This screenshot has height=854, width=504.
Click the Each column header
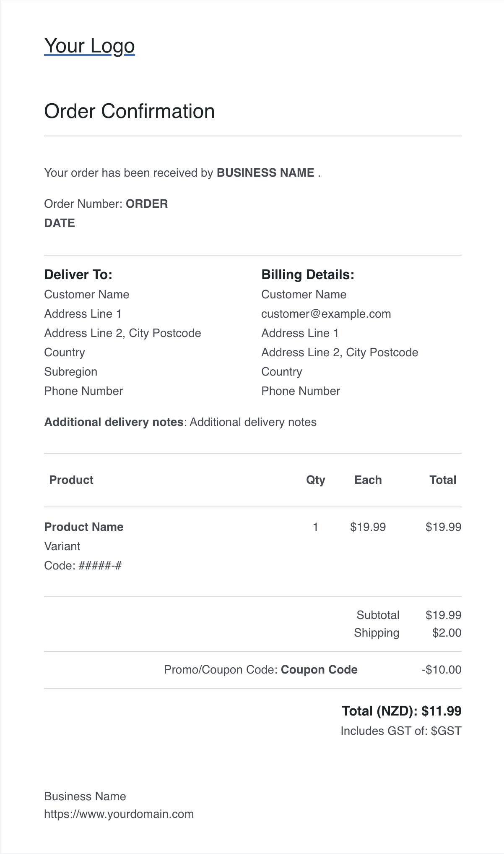[368, 480]
